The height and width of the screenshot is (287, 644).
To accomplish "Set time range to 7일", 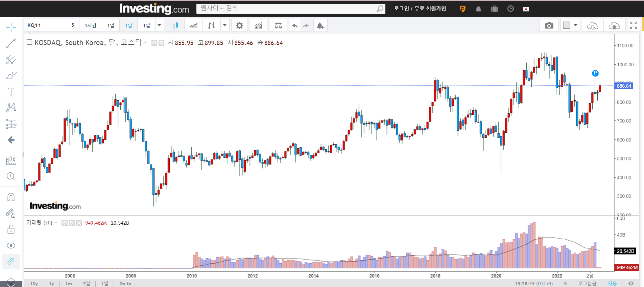I will tap(87, 284).
